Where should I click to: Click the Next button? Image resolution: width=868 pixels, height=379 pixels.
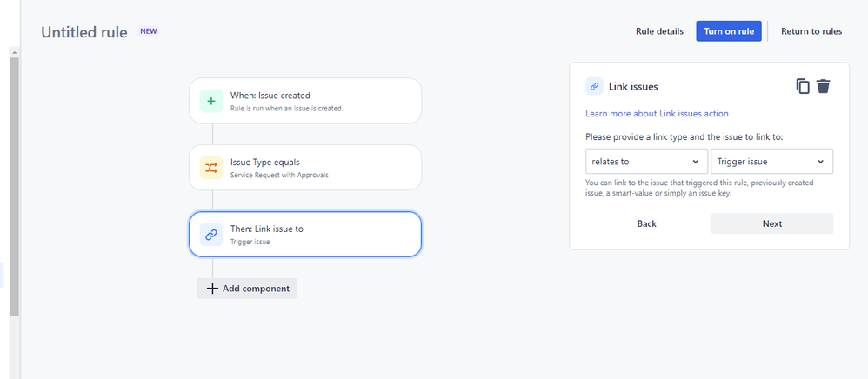point(771,223)
